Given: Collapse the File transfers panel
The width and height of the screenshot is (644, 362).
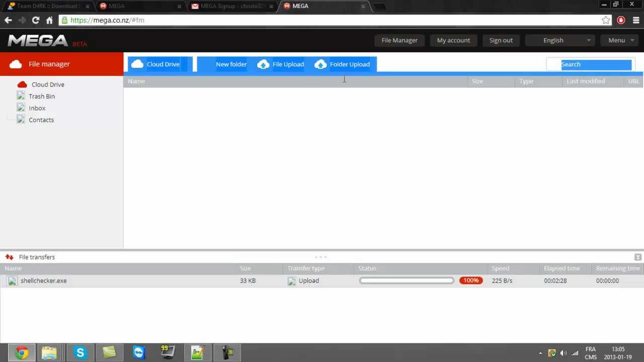Looking at the screenshot, I should pos(638,257).
